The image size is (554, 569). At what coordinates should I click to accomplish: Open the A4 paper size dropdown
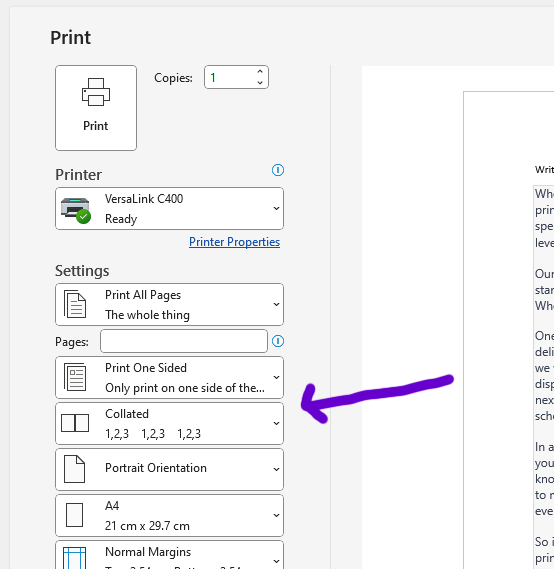(169, 516)
